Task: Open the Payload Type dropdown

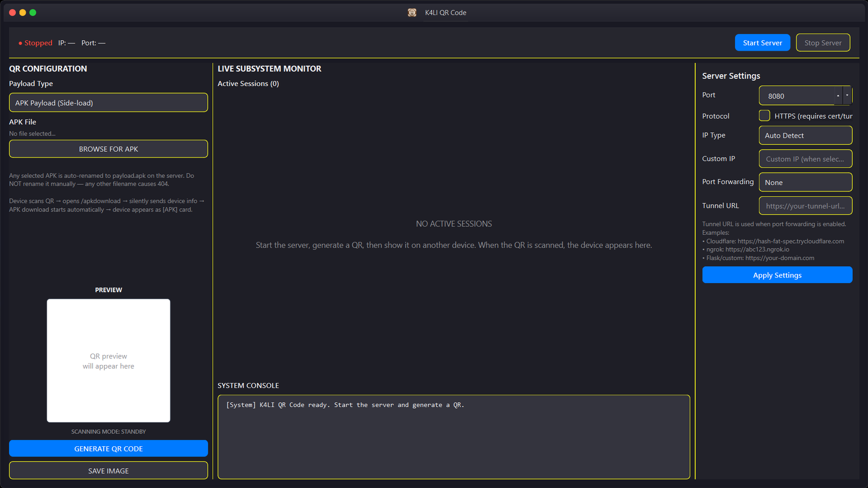Action: (x=108, y=102)
